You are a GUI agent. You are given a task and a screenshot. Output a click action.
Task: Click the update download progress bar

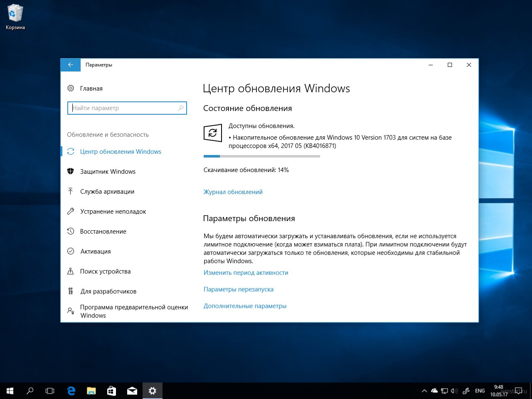[262, 156]
